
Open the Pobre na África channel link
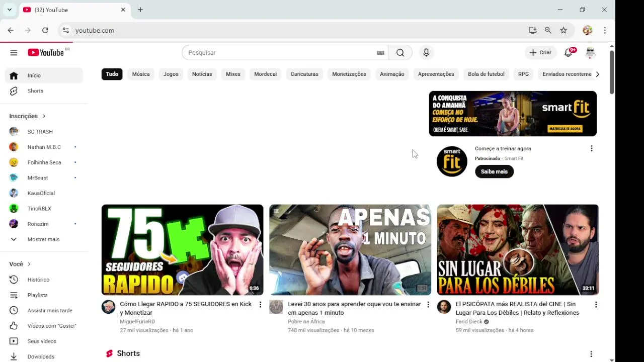click(306, 322)
